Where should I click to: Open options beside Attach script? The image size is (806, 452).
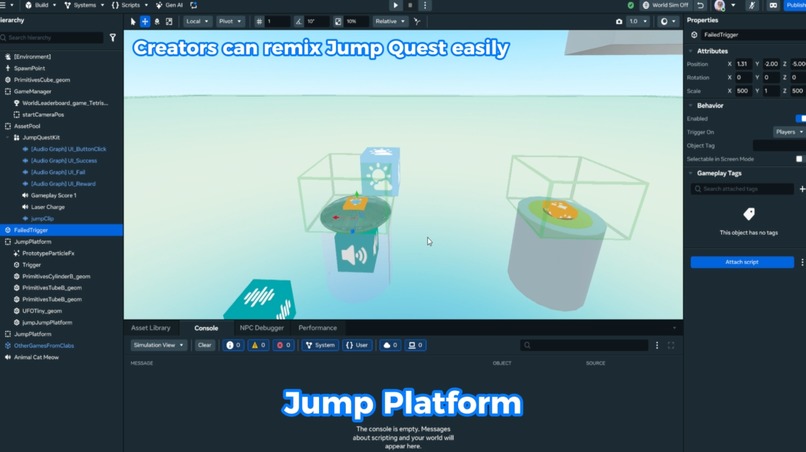click(x=802, y=262)
